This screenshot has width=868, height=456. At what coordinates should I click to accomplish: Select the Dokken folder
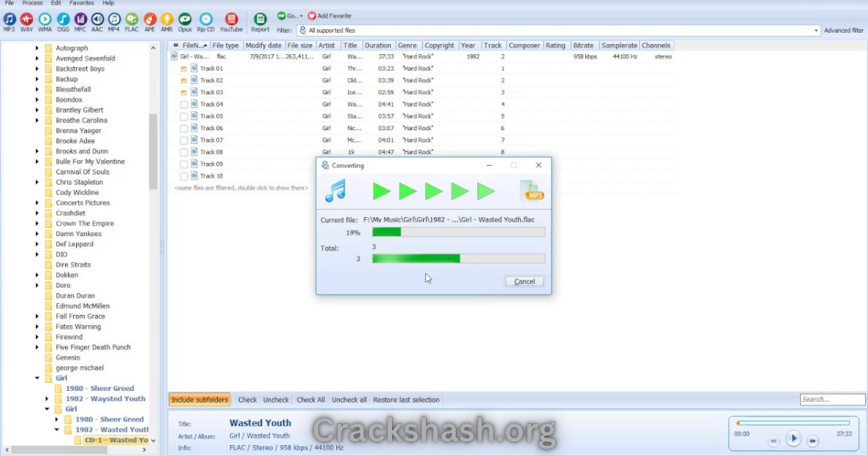coord(67,275)
